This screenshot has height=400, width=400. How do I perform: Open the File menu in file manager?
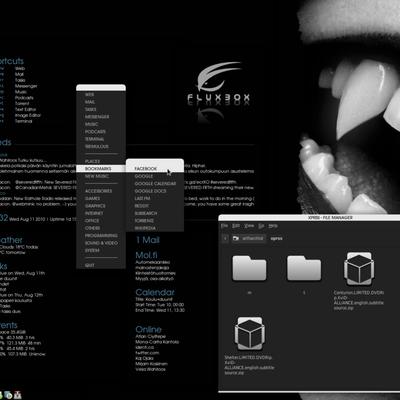[x=225, y=226]
